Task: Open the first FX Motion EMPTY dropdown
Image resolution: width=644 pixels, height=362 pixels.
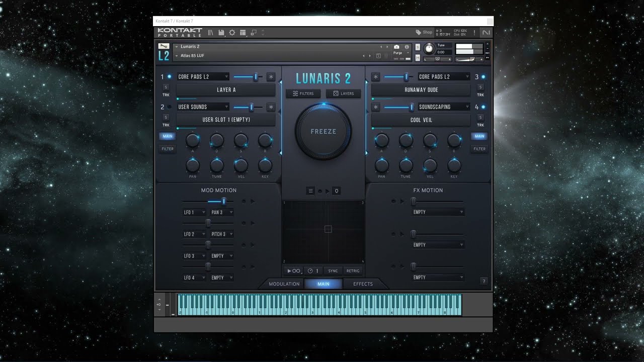Action: pos(438,212)
